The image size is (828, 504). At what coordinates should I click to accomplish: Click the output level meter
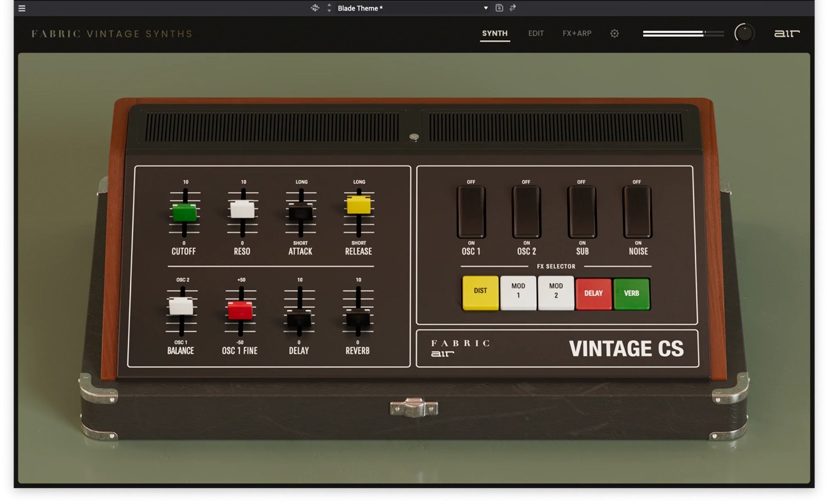[x=683, y=34]
